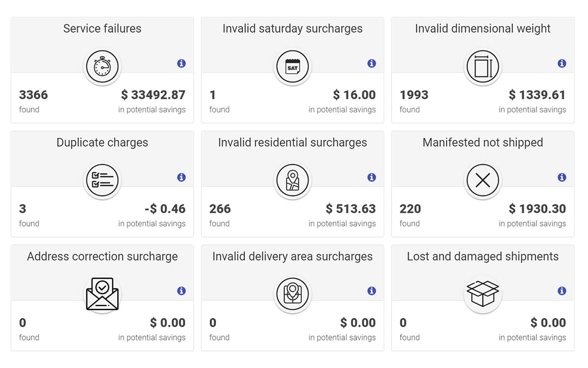Select the Invalid residential surcharges title

click(293, 142)
